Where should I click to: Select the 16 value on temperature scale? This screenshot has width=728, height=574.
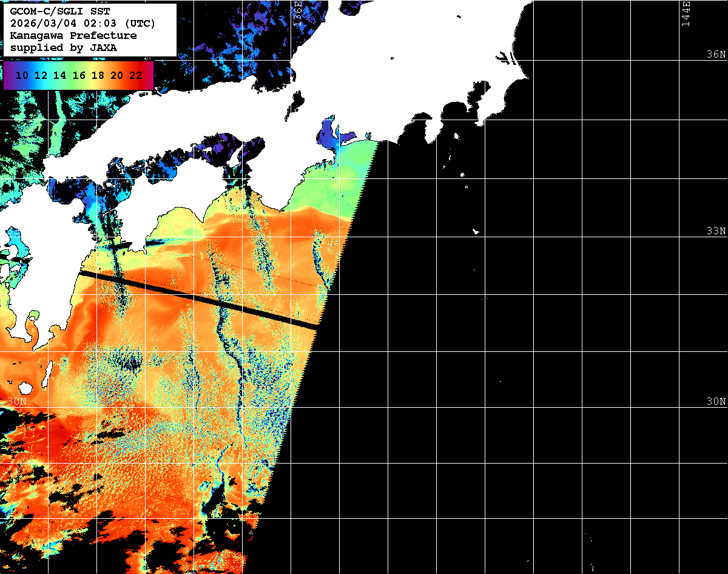(x=79, y=75)
